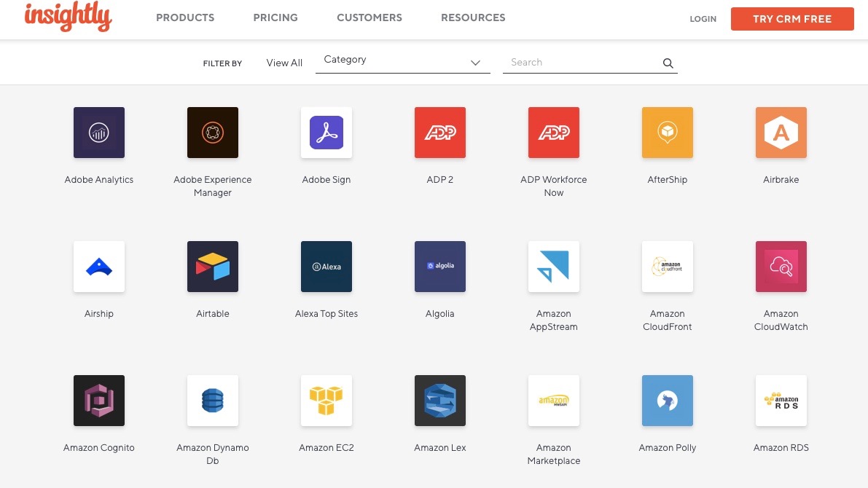Open the Pricing page
This screenshot has height=488, width=868.
pos(275,17)
